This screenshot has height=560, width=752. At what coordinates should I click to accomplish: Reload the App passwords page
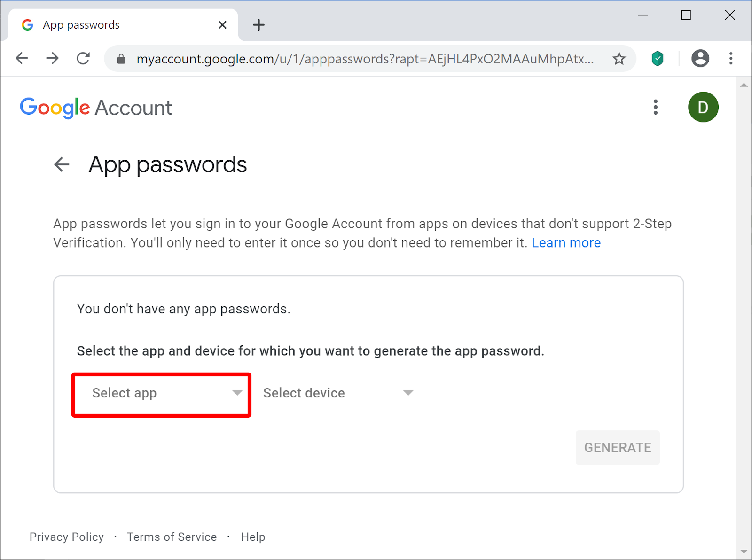point(83,58)
